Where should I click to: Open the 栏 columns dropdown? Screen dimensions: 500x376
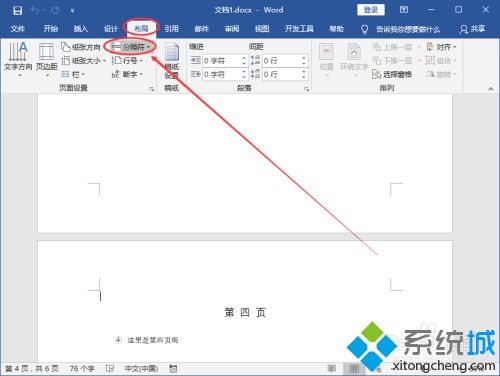(73, 74)
